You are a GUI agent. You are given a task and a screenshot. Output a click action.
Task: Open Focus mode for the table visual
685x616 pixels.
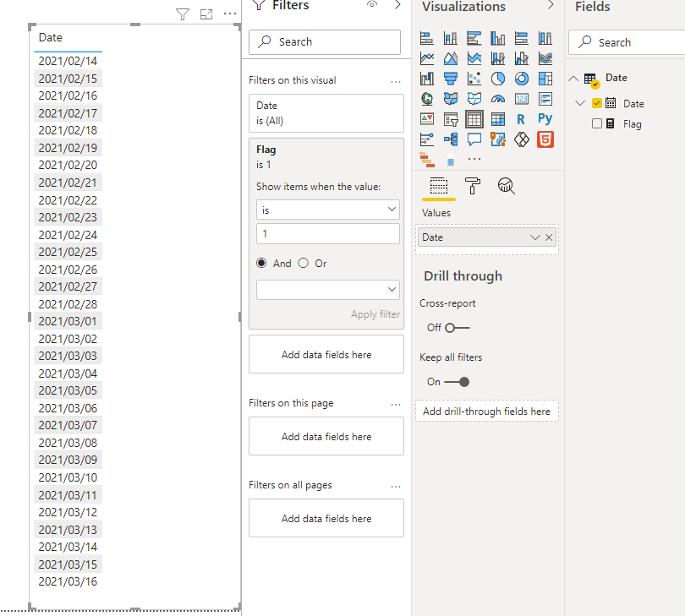pyautogui.click(x=206, y=14)
